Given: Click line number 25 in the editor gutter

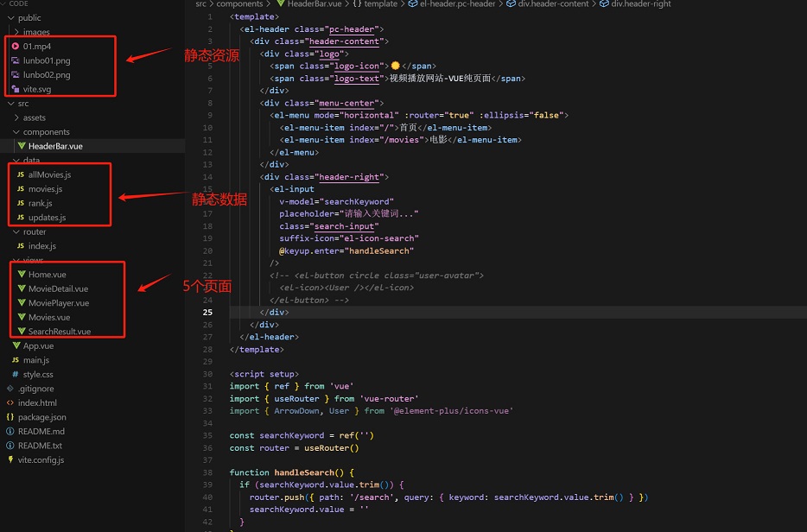Looking at the screenshot, I should [x=207, y=312].
